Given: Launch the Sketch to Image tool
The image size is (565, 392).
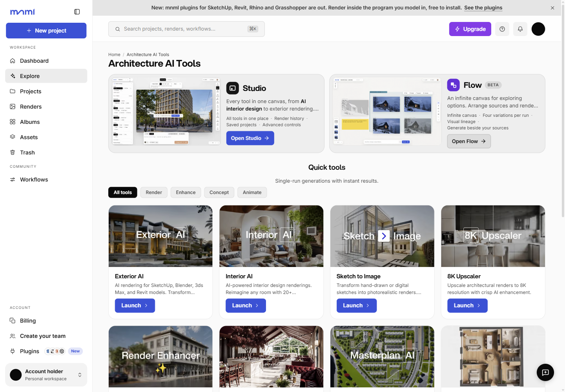Looking at the screenshot, I should [x=357, y=305].
